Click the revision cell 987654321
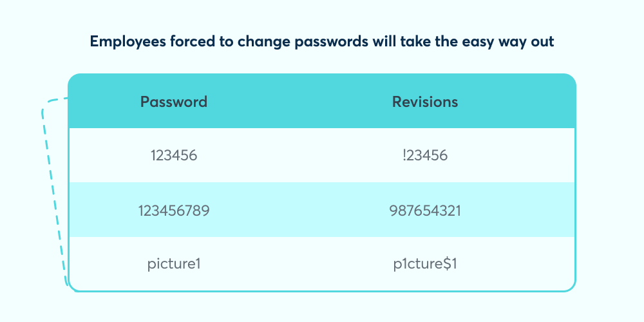The image size is (644, 322). click(425, 210)
